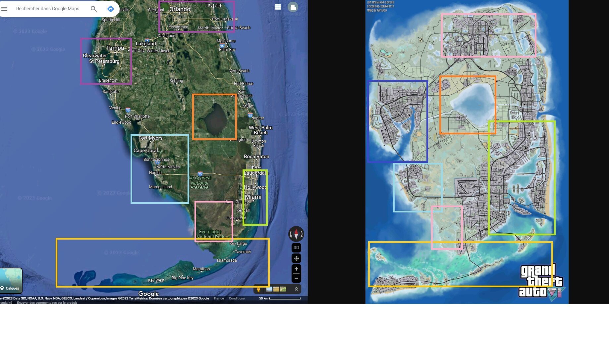Click the Stuart map label
The height and width of the screenshot is (364, 609).
[x=248, y=106]
